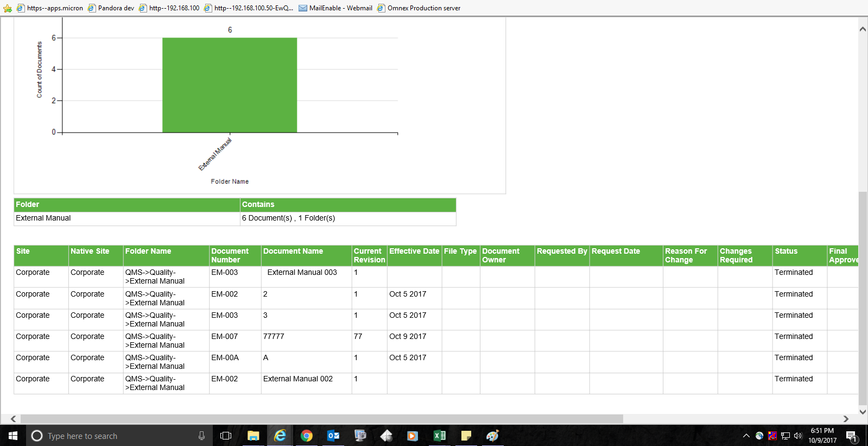Click the Native Site column header
This screenshot has width=868, height=446.
click(96, 255)
